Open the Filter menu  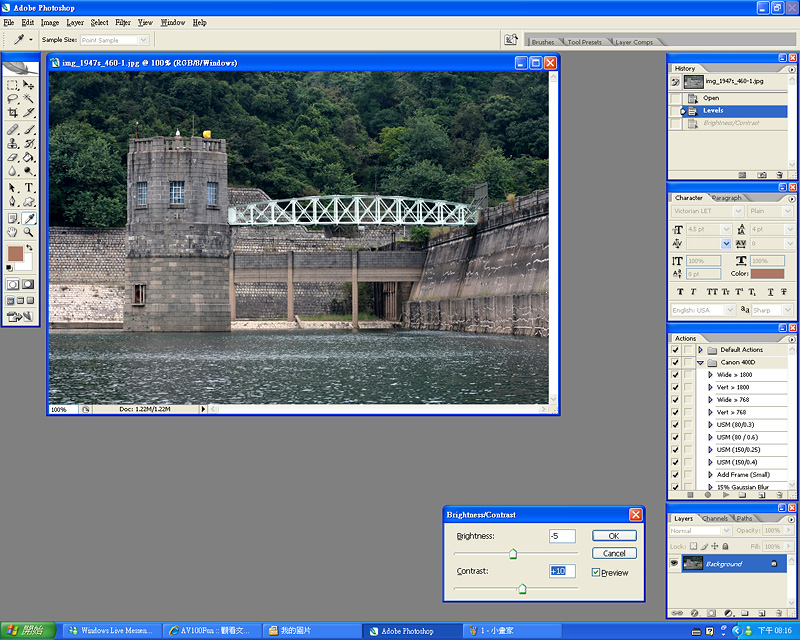point(123,22)
